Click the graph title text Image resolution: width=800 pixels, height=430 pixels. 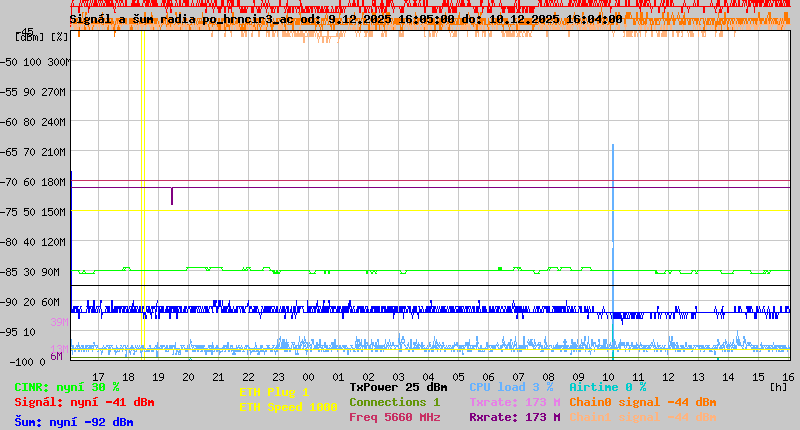coord(345,18)
